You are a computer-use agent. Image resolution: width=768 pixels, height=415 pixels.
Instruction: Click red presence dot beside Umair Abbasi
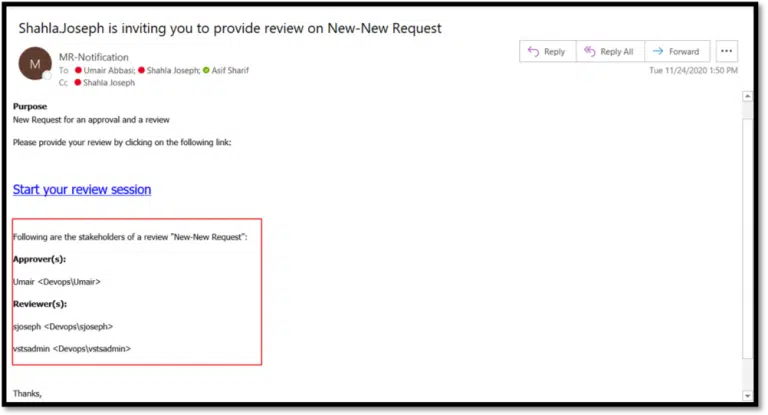pos(78,71)
